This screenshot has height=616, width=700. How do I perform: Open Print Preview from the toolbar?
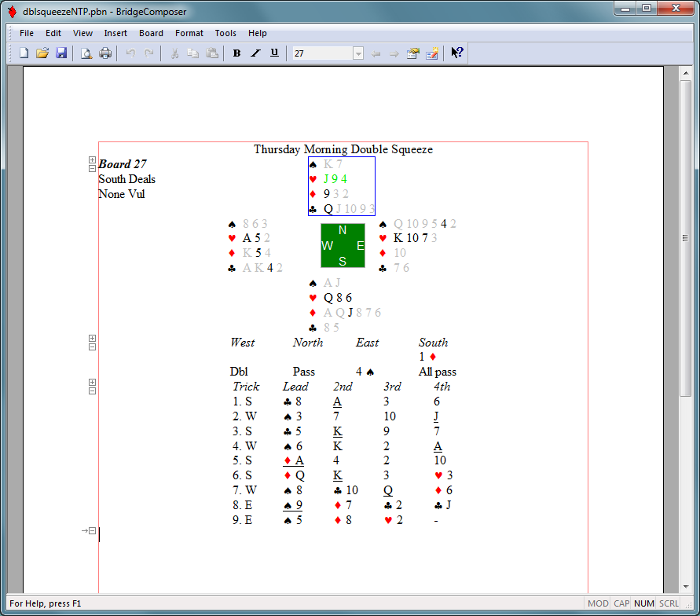coord(86,53)
